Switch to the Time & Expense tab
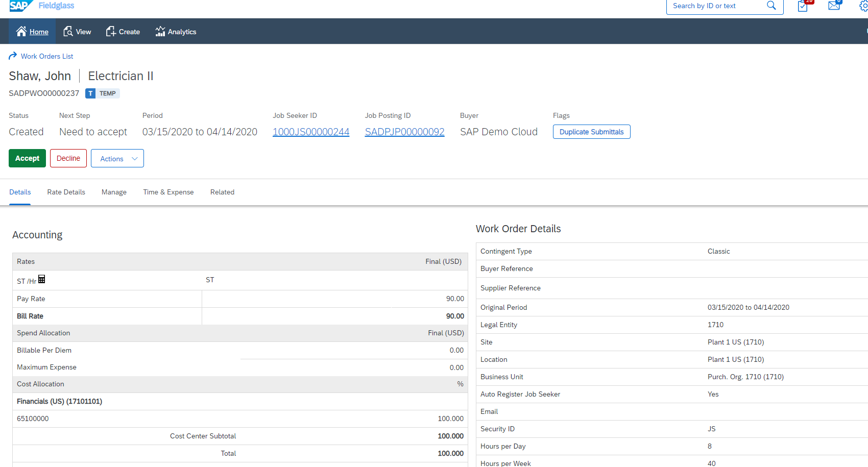This screenshot has height=467, width=868. click(x=168, y=192)
